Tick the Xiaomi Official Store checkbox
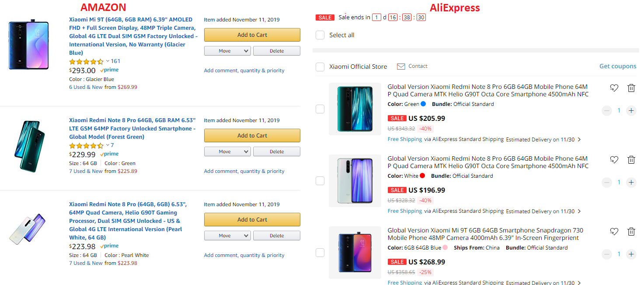The width and height of the screenshot is (644, 285). (320, 67)
